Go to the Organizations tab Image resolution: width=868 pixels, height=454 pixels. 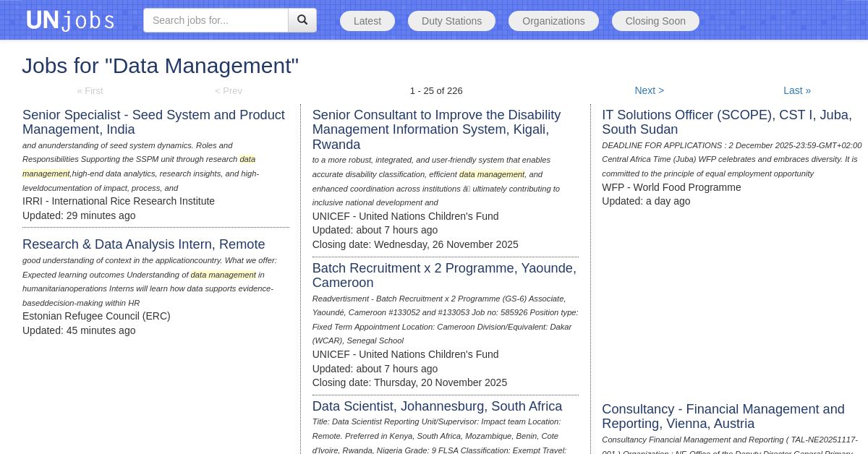point(553,21)
